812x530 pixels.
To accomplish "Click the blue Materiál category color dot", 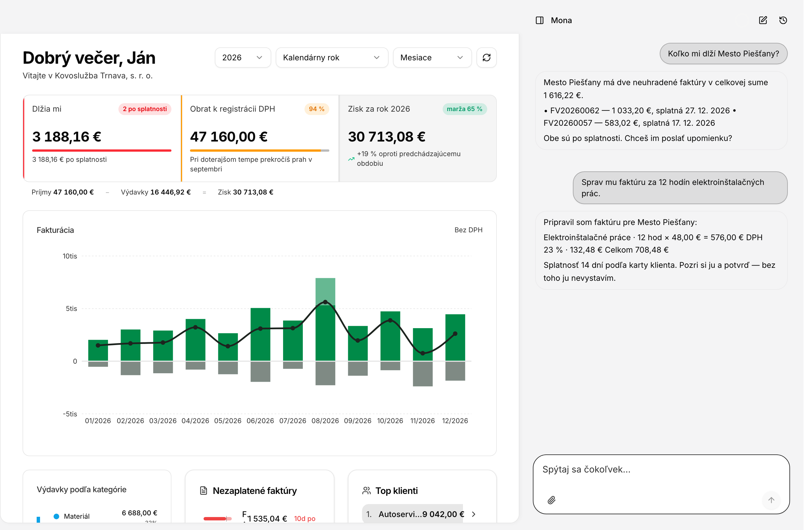I will 56,516.
